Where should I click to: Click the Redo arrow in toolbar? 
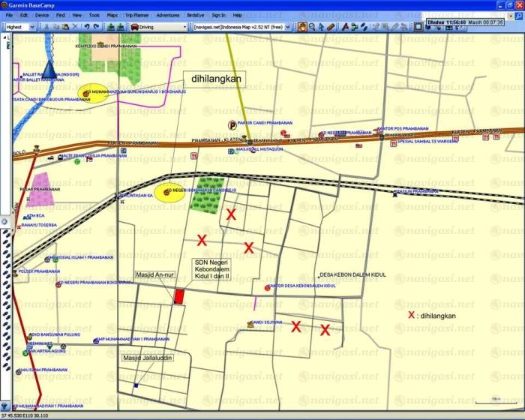coord(97,27)
